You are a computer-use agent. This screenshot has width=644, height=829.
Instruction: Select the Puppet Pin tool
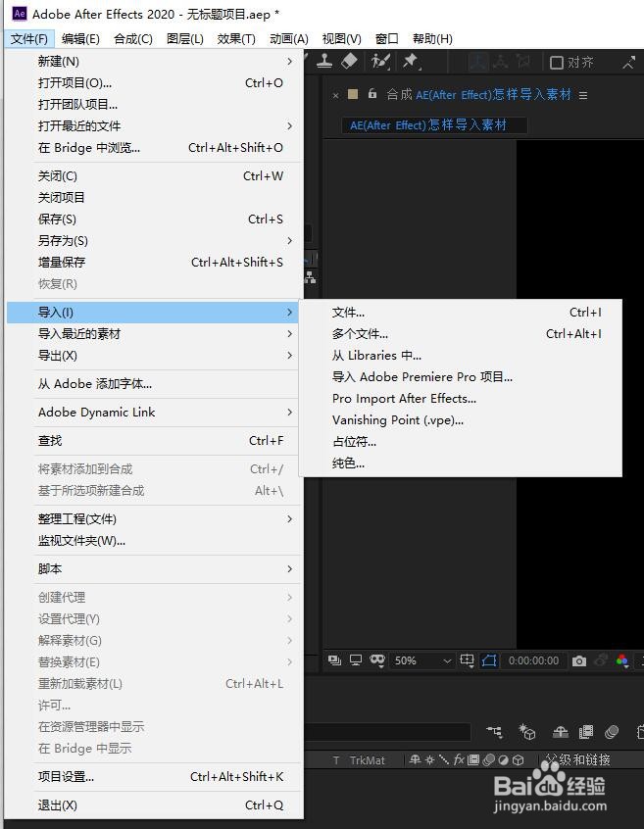pyautogui.click(x=411, y=62)
